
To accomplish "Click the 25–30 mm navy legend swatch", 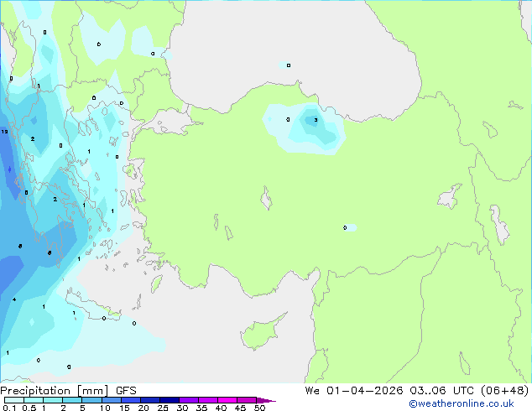I will tap(170, 400).
